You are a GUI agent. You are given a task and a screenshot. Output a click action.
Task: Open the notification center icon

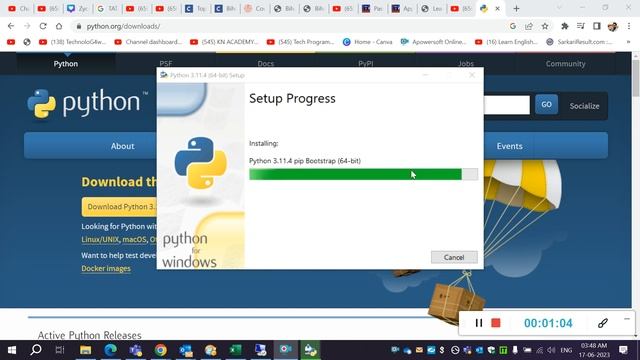click(623, 350)
